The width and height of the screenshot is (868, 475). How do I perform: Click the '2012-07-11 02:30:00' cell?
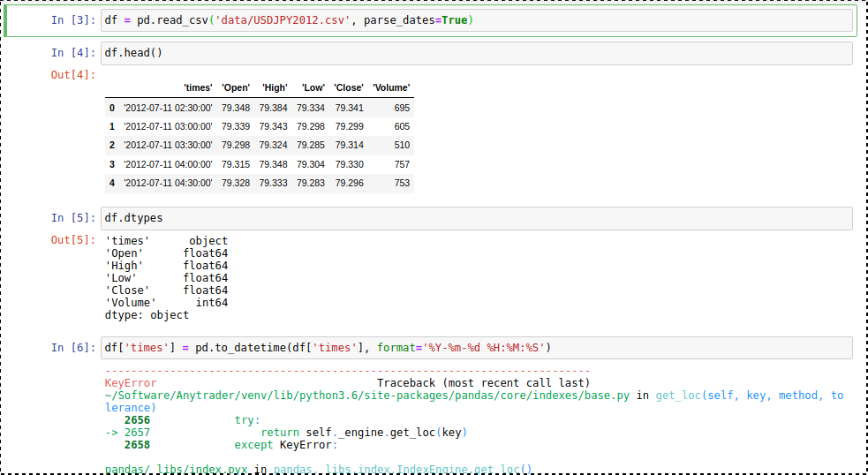pyautogui.click(x=168, y=108)
